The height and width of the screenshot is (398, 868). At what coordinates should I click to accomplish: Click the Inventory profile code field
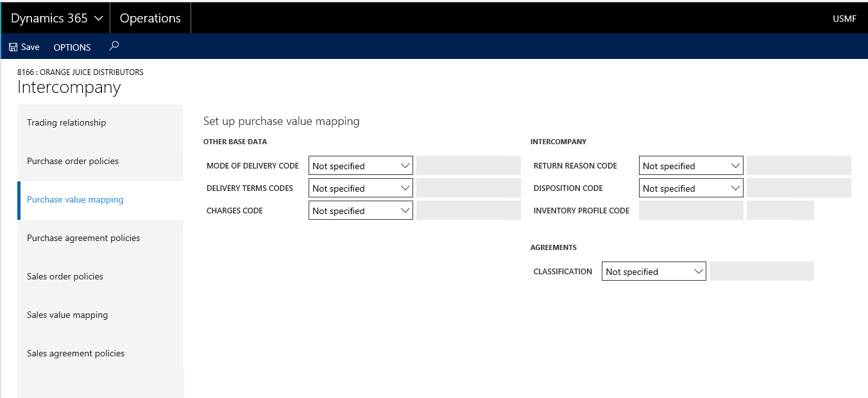pos(691,211)
